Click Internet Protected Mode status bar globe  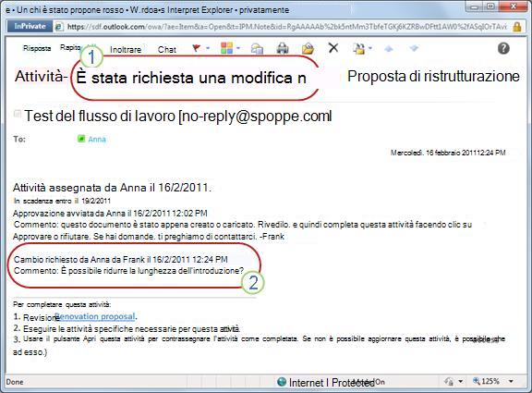point(282,382)
